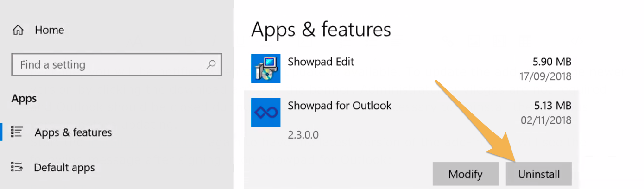Click the 02/11/2018 install date

point(546,120)
